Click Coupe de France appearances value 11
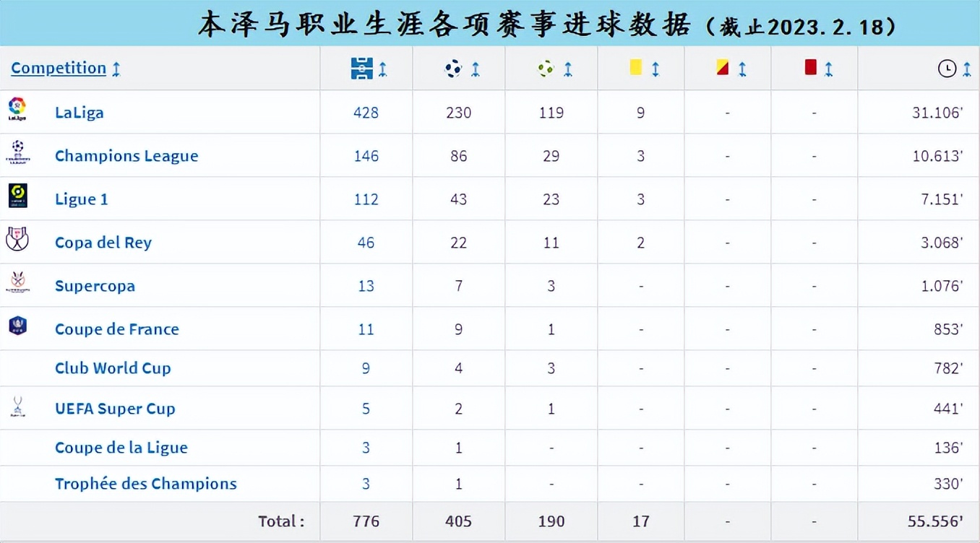Screen dimensions: 980x543 click(x=366, y=329)
